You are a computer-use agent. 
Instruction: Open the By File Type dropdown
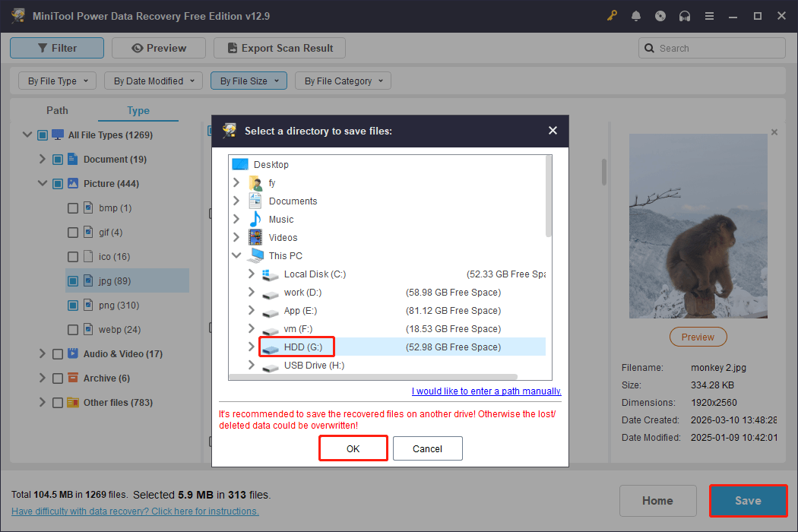(x=58, y=81)
